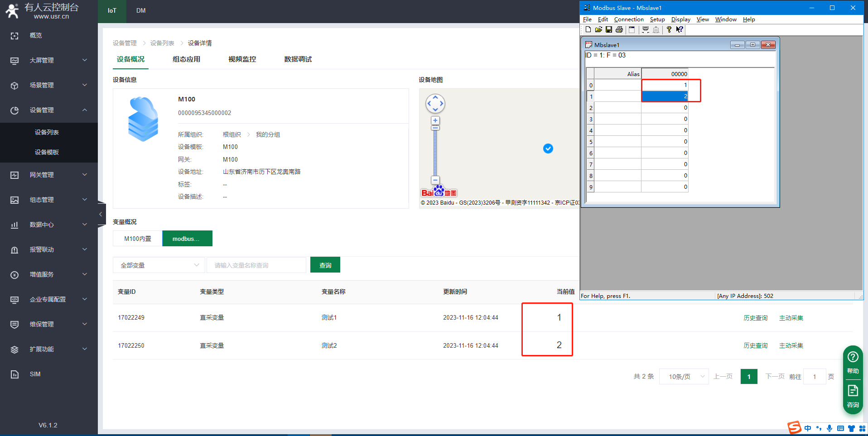Collapse the sidebar using the arrow handle

[x=101, y=214]
